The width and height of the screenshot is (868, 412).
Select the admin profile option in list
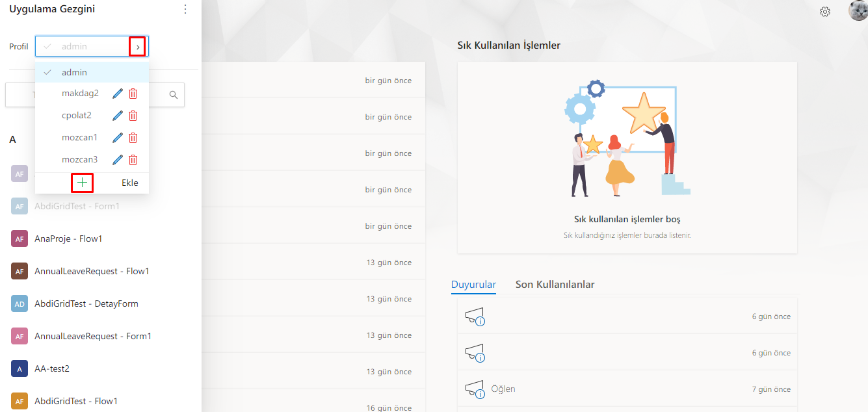click(x=74, y=72)
